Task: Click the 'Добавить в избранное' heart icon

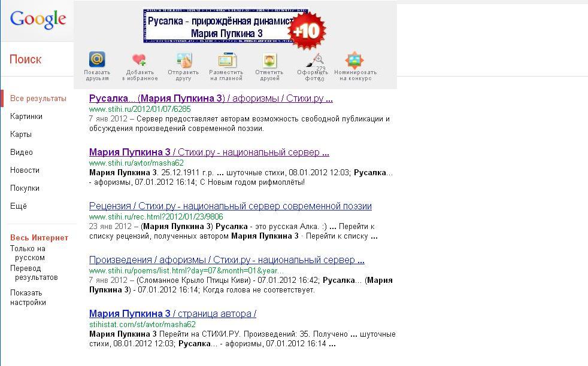Action: [x=139, y=60]
